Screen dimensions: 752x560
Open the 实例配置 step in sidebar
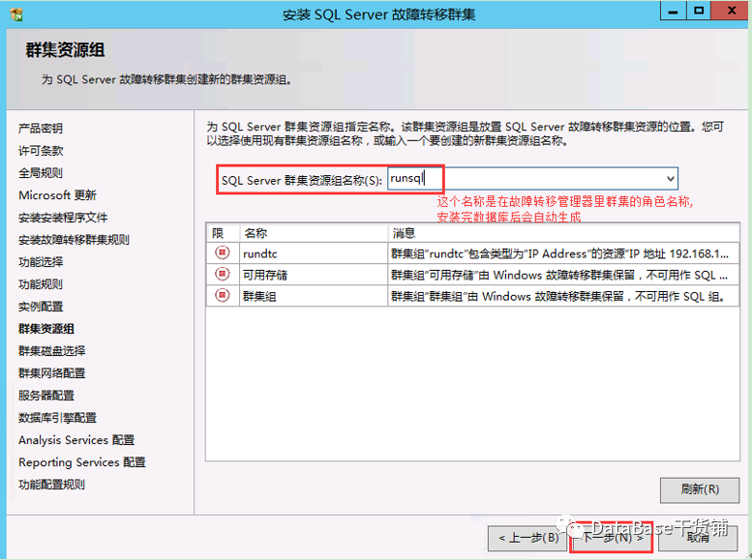pyautogui.click(x=41, y=307)
